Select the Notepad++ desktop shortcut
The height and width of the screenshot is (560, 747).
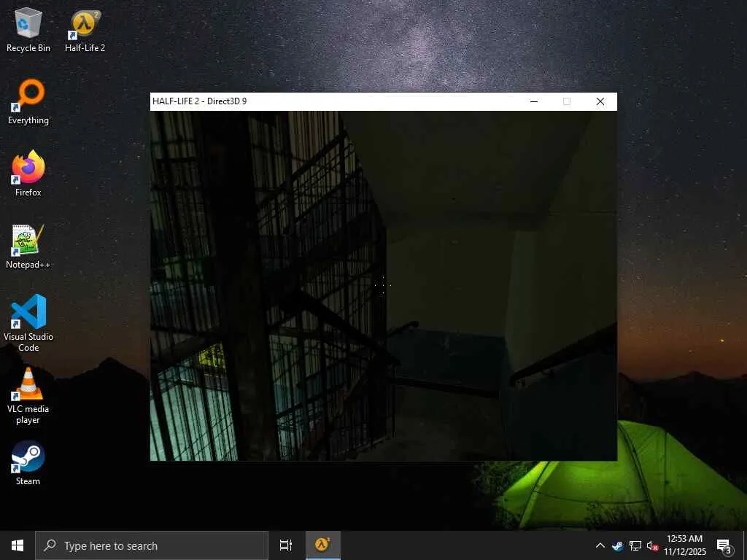tap(28, 246)
